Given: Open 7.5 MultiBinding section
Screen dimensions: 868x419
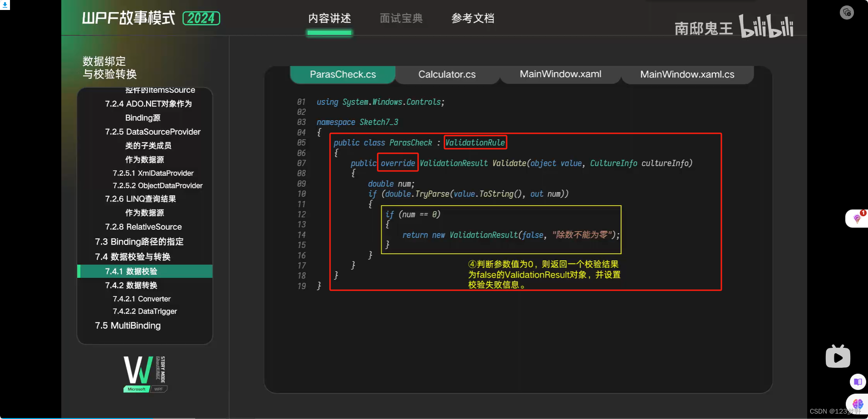Looking at the screenshot, I should click(x=128, y=326).
